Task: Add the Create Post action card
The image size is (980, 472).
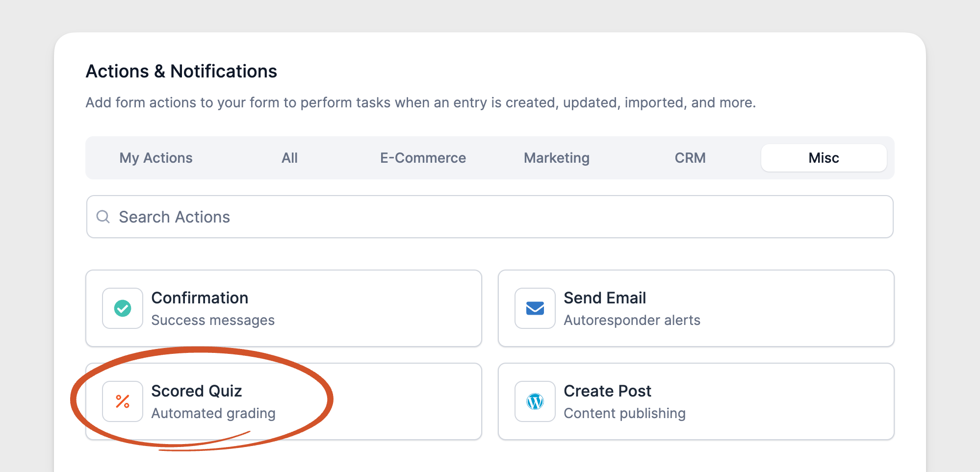Action: [696, 401]
